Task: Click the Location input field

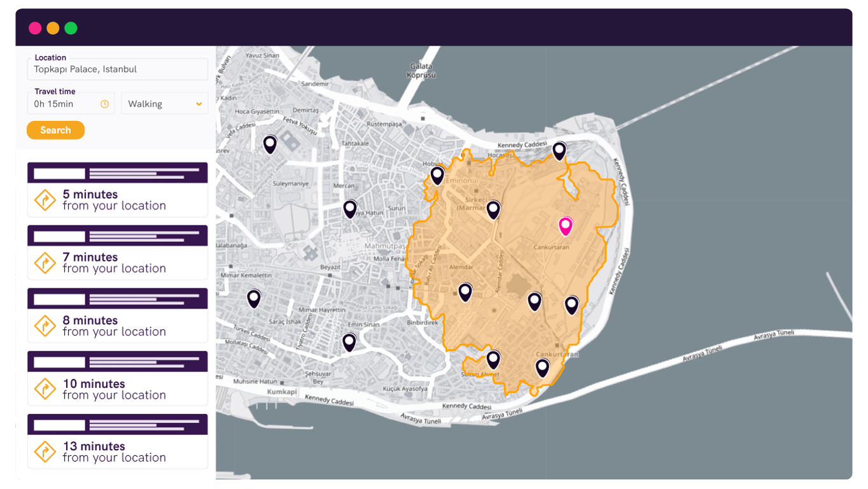Action: pos(118,69)
